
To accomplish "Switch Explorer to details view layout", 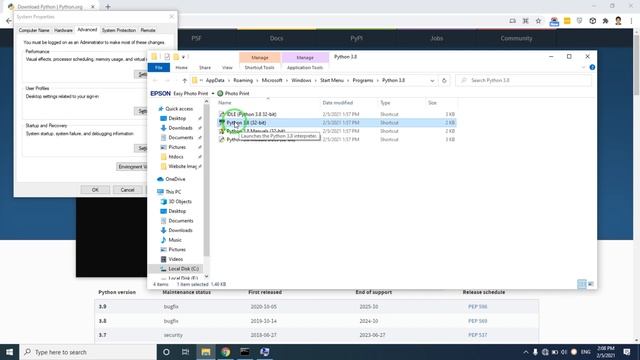I will pos(582,284).
